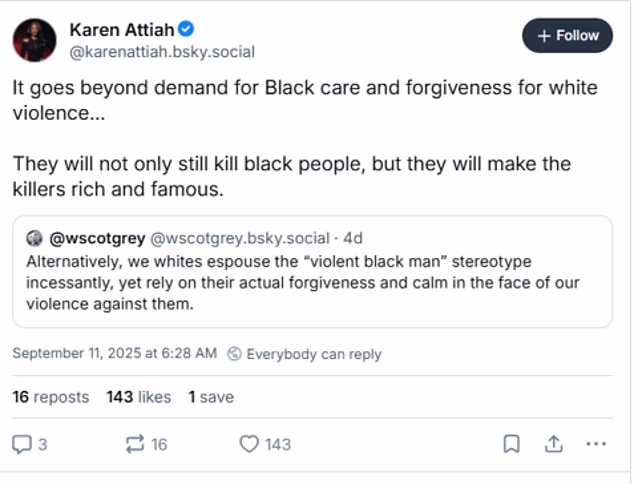The image size is (634, 484).
Task: Save post with bookmark icon
Action: (x=511, y=444)
